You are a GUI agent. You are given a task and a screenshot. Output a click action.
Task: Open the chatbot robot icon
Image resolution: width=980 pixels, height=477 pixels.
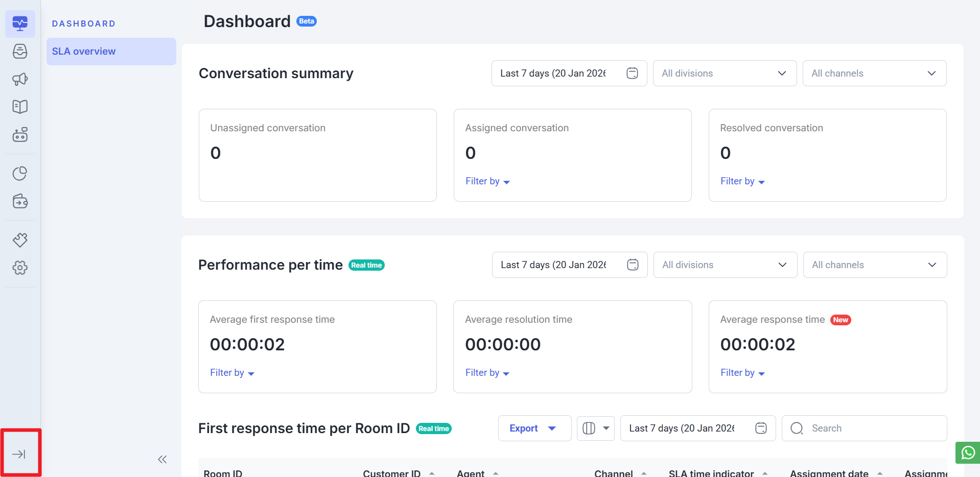click(x=20, y=135)
